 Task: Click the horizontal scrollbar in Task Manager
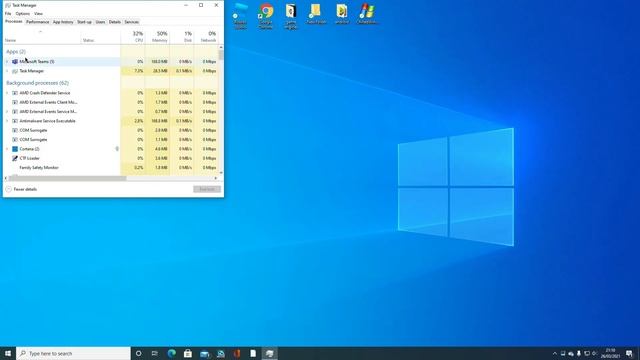[x=67, y=178]
